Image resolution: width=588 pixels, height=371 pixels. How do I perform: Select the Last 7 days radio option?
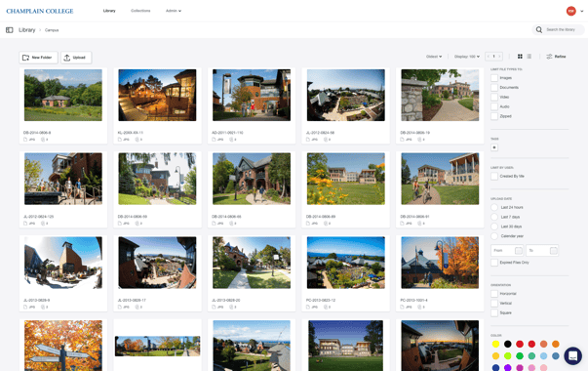(x=494, y=217)
